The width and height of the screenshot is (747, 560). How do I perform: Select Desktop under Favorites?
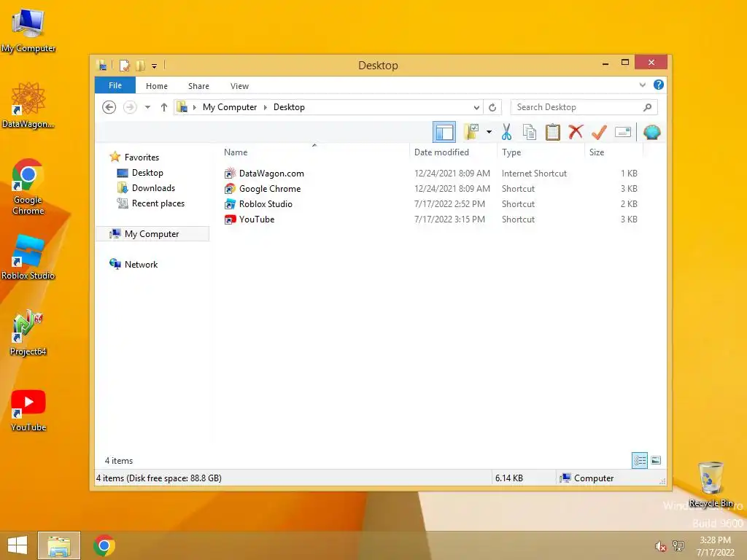pos(147,173)
